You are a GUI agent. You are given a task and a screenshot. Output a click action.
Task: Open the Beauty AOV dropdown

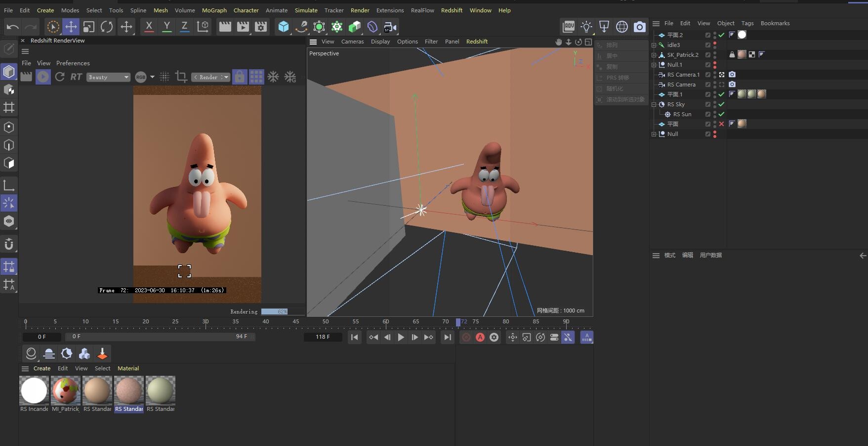[108, 77]
